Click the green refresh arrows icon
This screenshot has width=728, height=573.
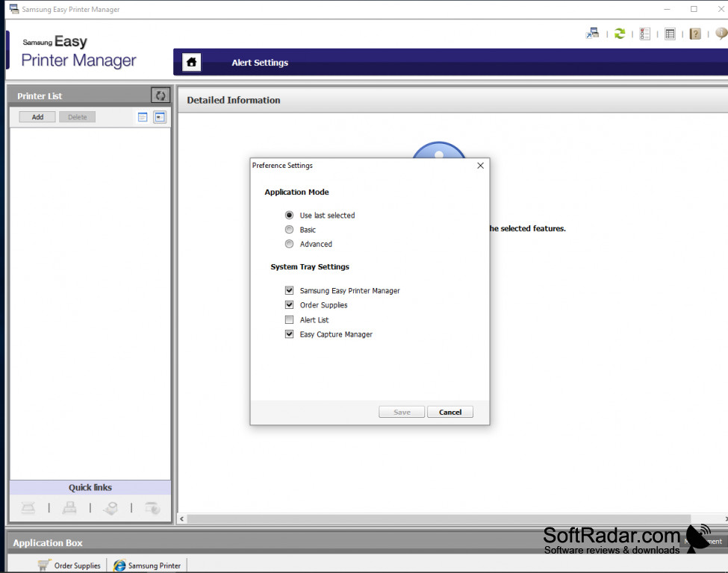[x=619, y=34]
